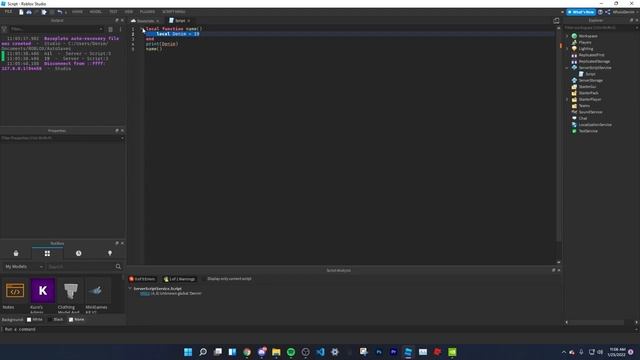Open the SCRIPT MENU ribbon tab
The image size is (640, 360).
click(x=173, y=12)
